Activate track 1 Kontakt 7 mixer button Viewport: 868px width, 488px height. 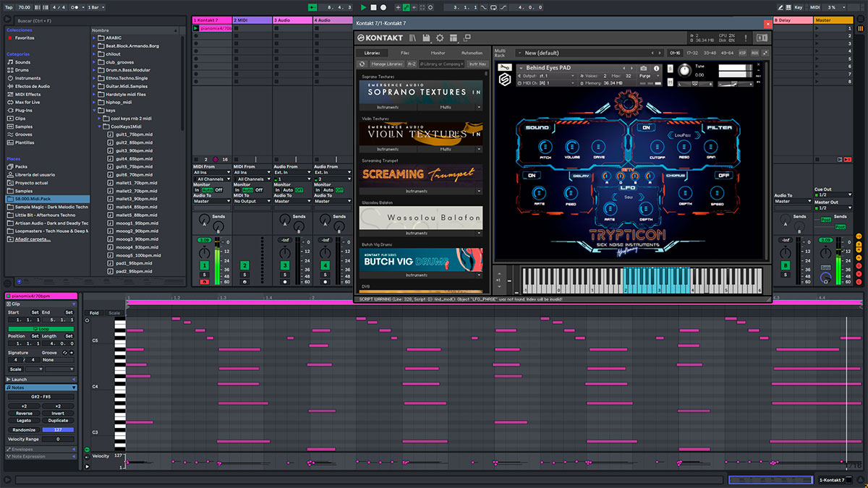(205, 265)
